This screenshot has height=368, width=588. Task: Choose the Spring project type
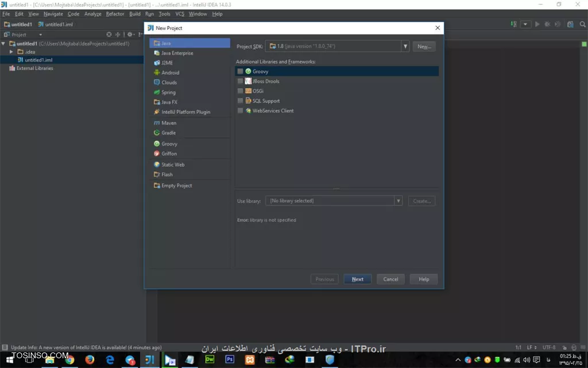click(189, 92)
